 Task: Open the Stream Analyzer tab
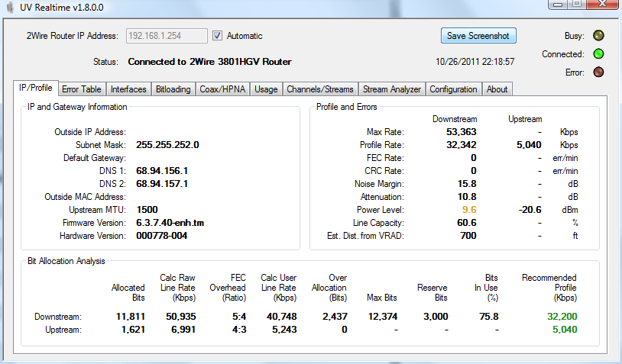[392, 89]
